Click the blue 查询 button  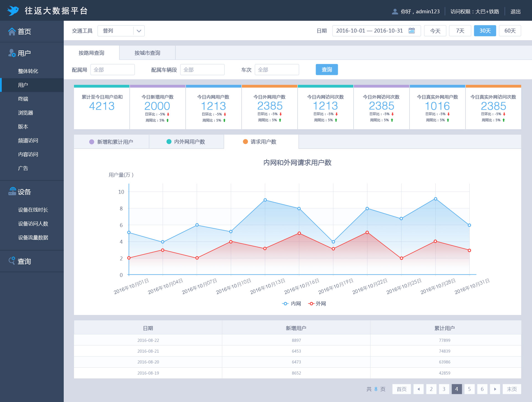327,70
